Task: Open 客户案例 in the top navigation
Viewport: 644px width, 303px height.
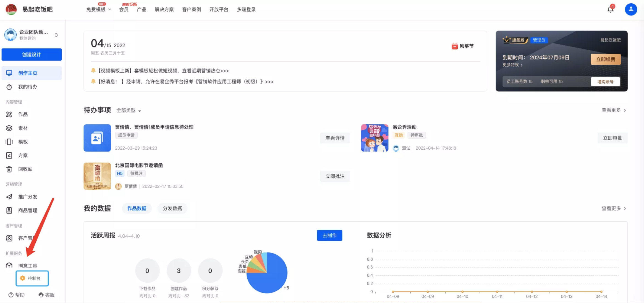Action: point(192,9)
